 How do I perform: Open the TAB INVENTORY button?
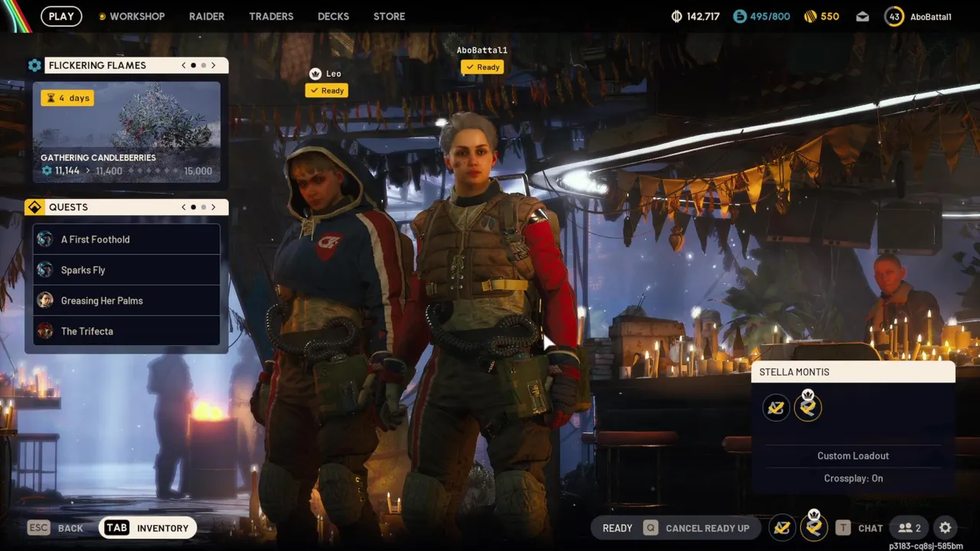tap(148, 528)
